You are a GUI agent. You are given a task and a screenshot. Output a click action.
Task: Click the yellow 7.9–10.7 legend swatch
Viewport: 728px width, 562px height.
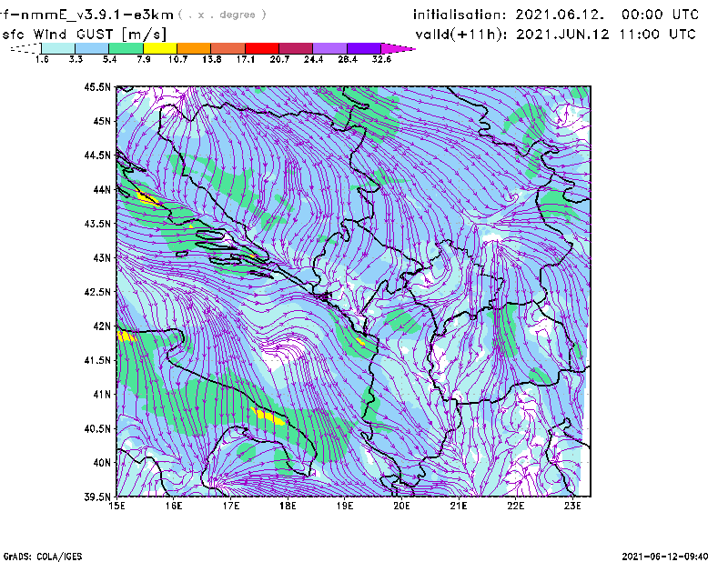click(160, 48)
